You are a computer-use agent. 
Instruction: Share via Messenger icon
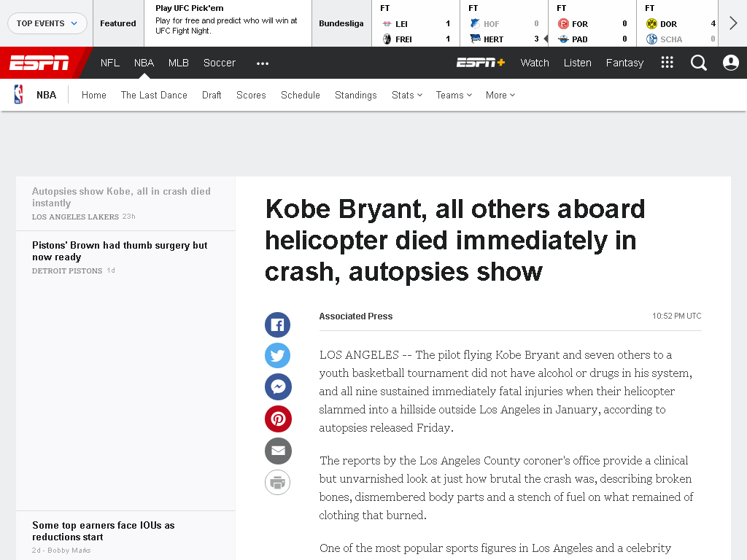[278, 386]
